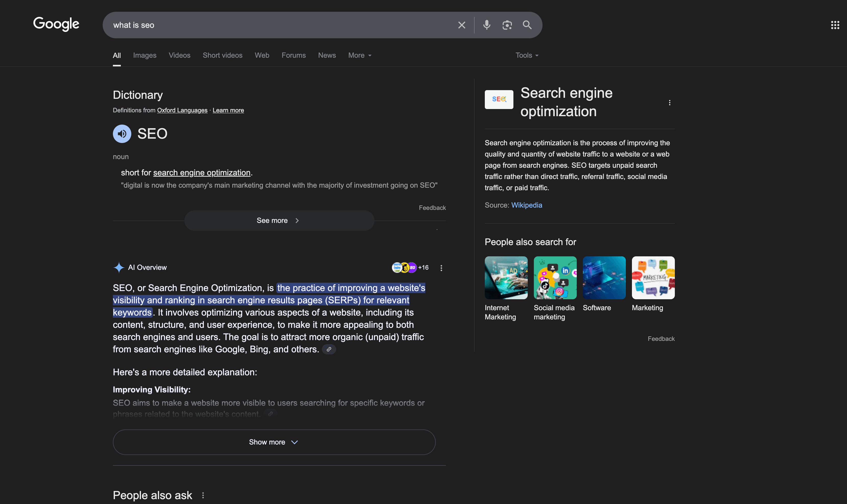Clear the search query with X
The height and width of the screenshot is (504, 847).
[x=461, y=25]
